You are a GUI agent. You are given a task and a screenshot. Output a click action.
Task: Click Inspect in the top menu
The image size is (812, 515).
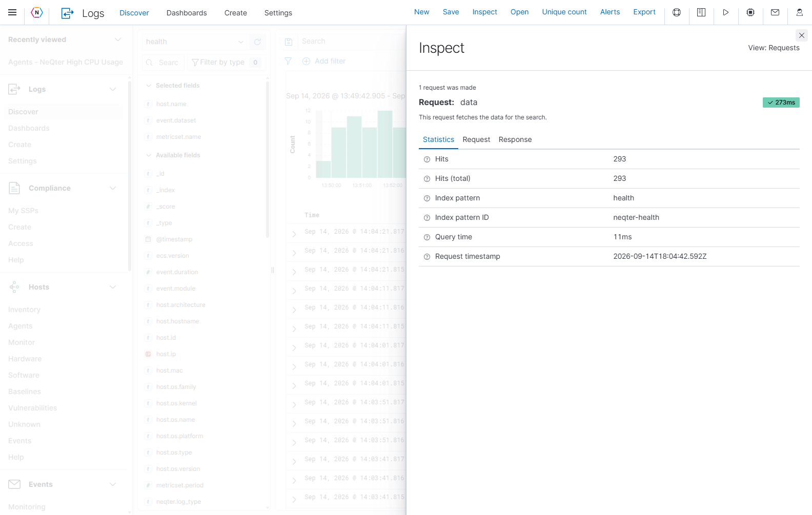pyautogui.click(x=485, y=12)
